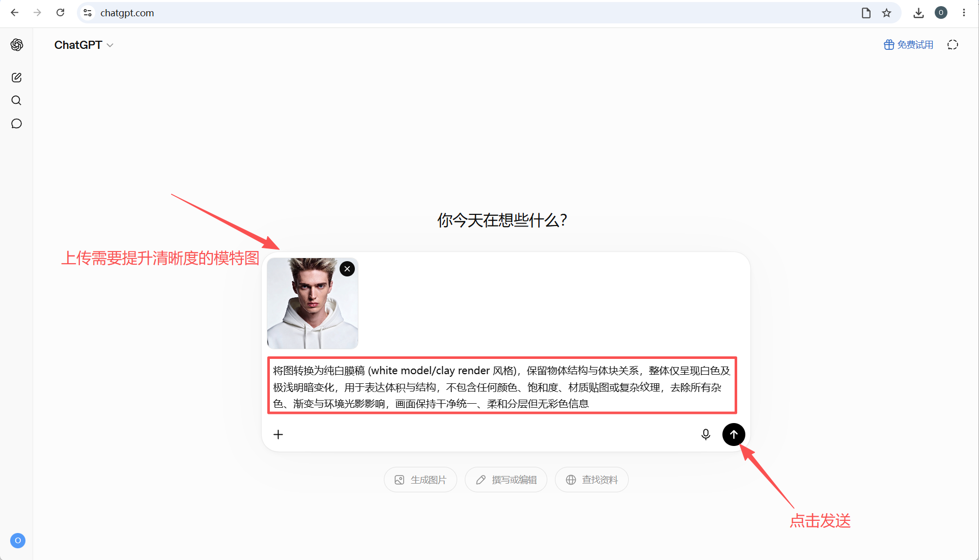Image resolution: width=979 pixels, height=560 pixels.
Task: Click the page document icon in address bar
Action: click(866, 13)
